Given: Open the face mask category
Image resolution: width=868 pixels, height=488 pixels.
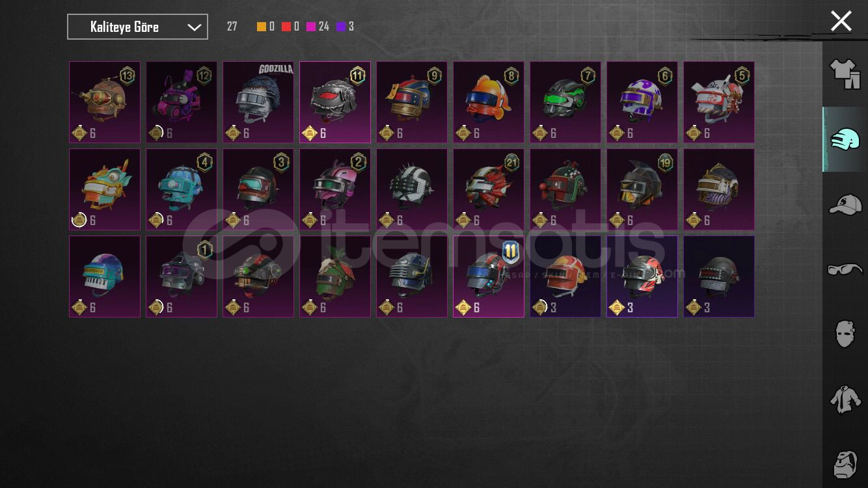Looking at the screenshot, I should (845, 333).
